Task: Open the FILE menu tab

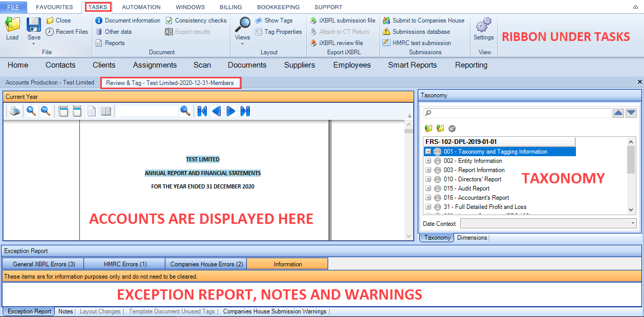Action: [13, 7]
